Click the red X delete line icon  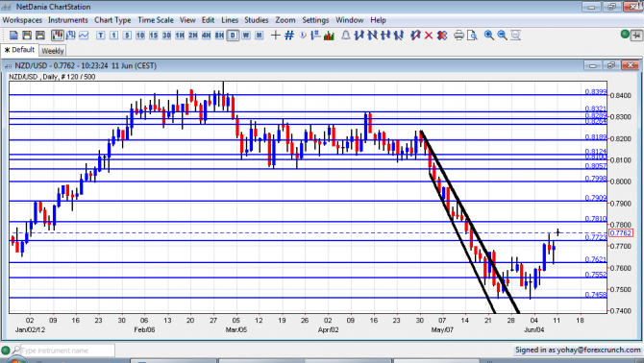429,36
